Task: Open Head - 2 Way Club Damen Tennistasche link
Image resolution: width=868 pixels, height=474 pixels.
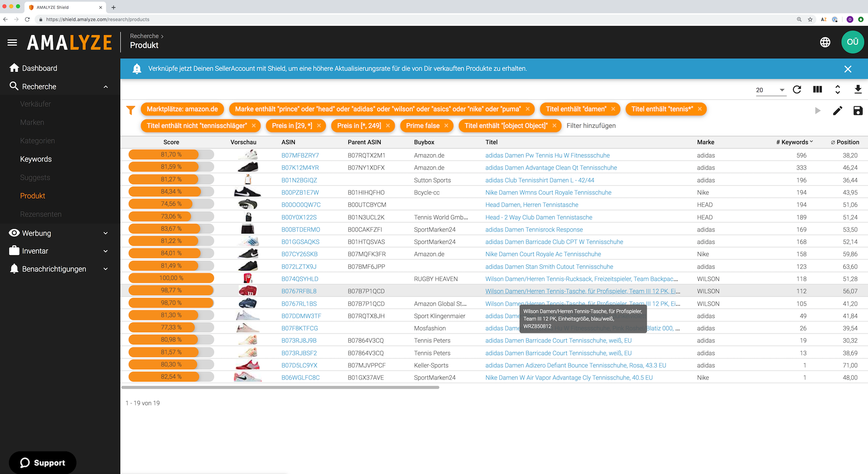Action: click(538, 217)
